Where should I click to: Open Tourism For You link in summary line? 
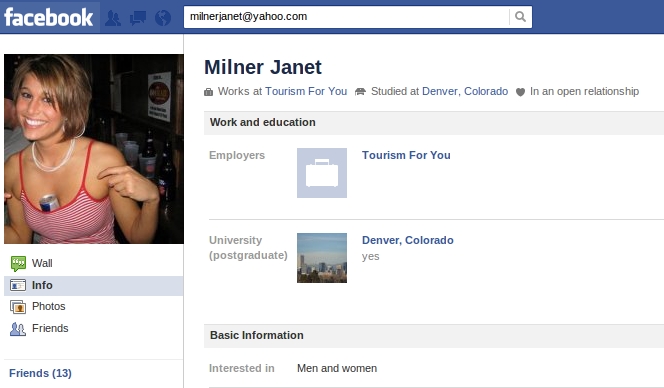click(306, 91)
